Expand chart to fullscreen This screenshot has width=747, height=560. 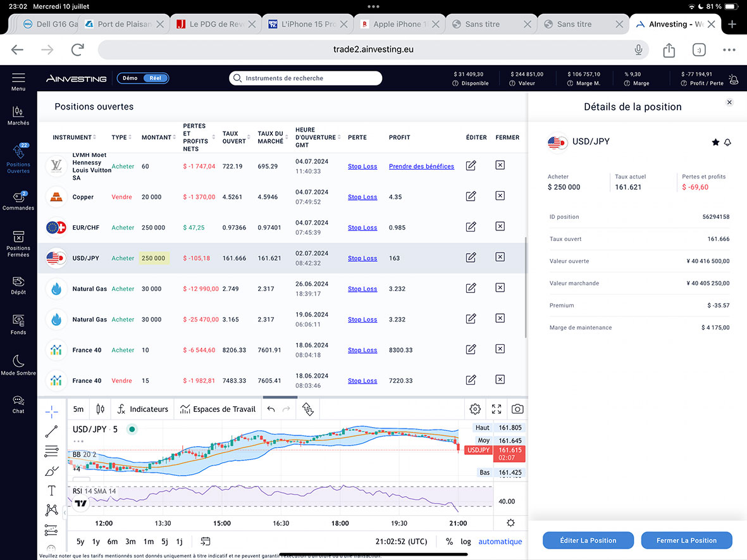point(497,409)
